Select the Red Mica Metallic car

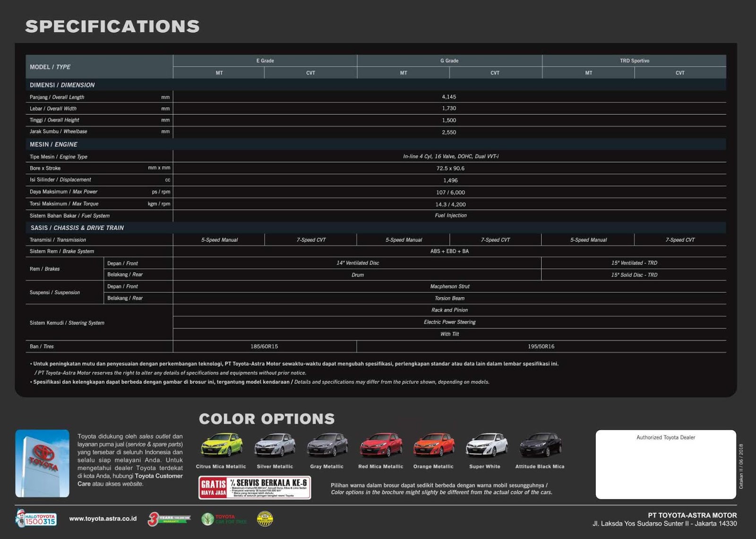coord(381,445)
